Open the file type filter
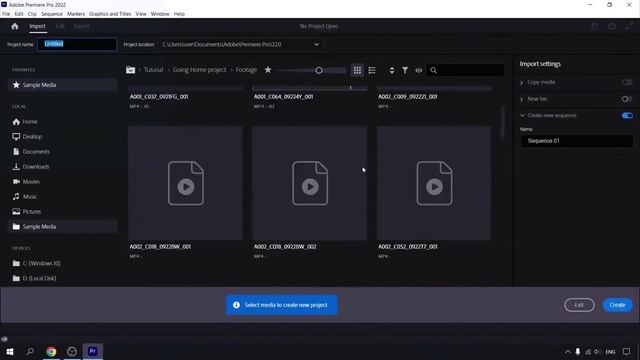 (x=405, y=70)
